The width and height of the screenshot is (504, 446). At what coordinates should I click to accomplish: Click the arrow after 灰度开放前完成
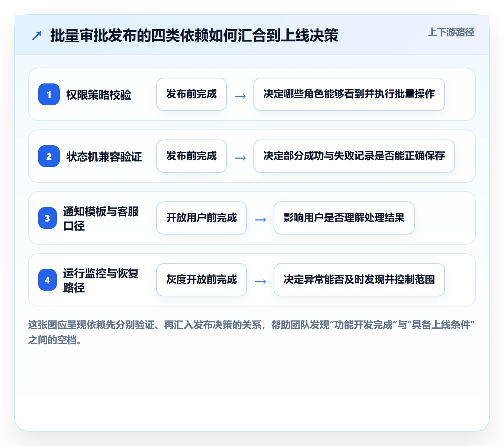click(x=261, y=282)
